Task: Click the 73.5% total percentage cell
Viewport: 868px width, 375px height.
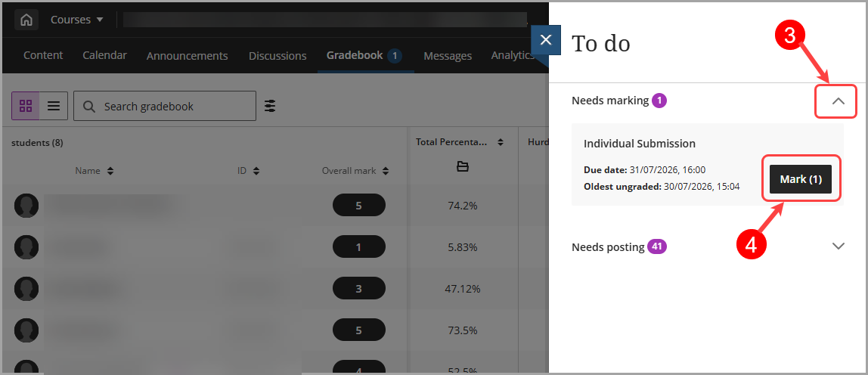Action: click(x=463, y=330)
